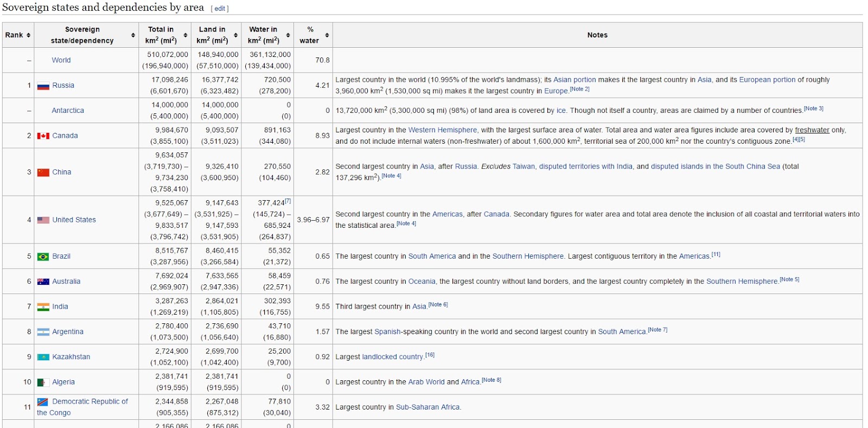
Task: Click the Canada flag icon
Action: point(43,136)
